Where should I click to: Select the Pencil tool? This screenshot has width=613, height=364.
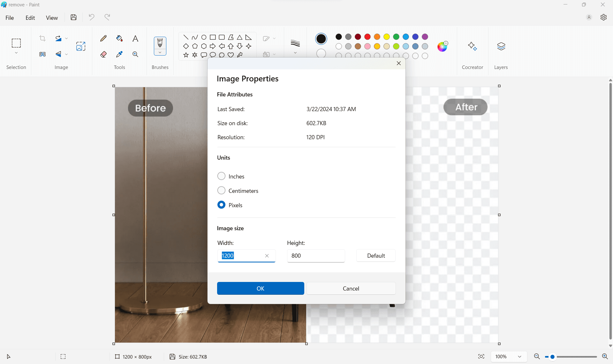pyautogui.click(x=103, y=39)
